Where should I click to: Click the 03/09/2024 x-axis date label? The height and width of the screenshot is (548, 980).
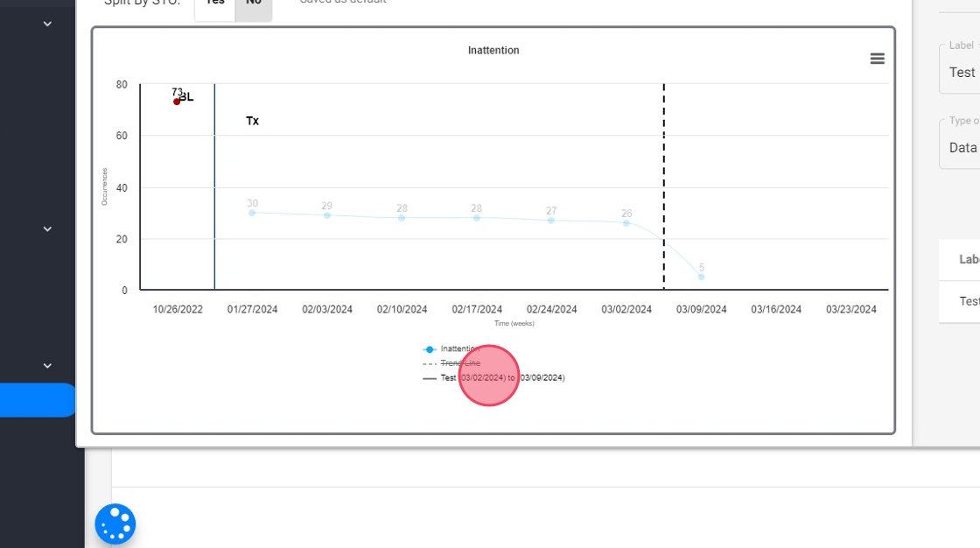coord(701,309)
